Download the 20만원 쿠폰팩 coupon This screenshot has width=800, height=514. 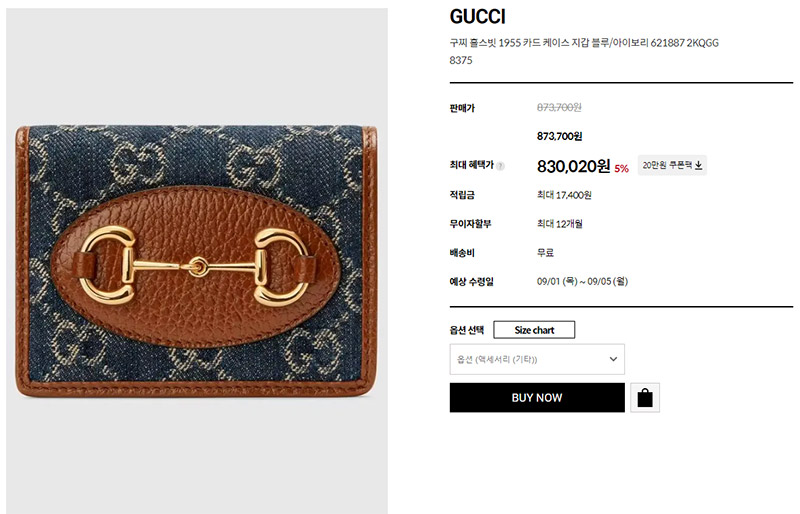(x=672, y=165)
